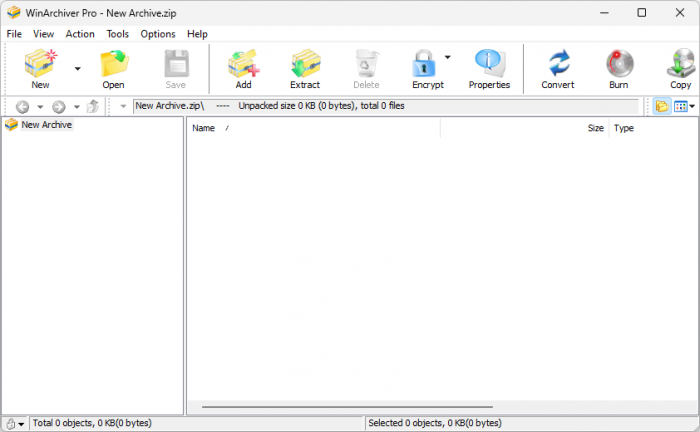Click the Encrypt padlock icon

[426, 66]
